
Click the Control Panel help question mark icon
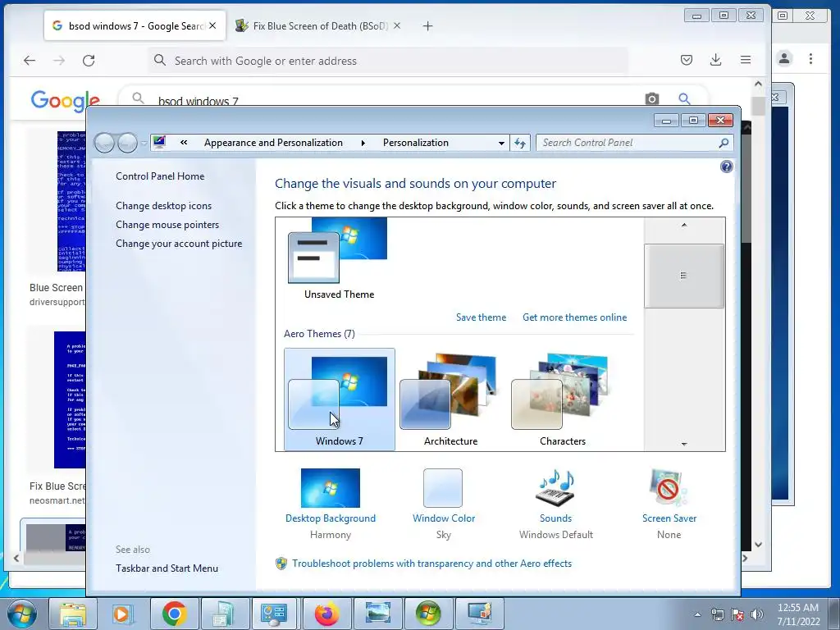coord(727,167)
